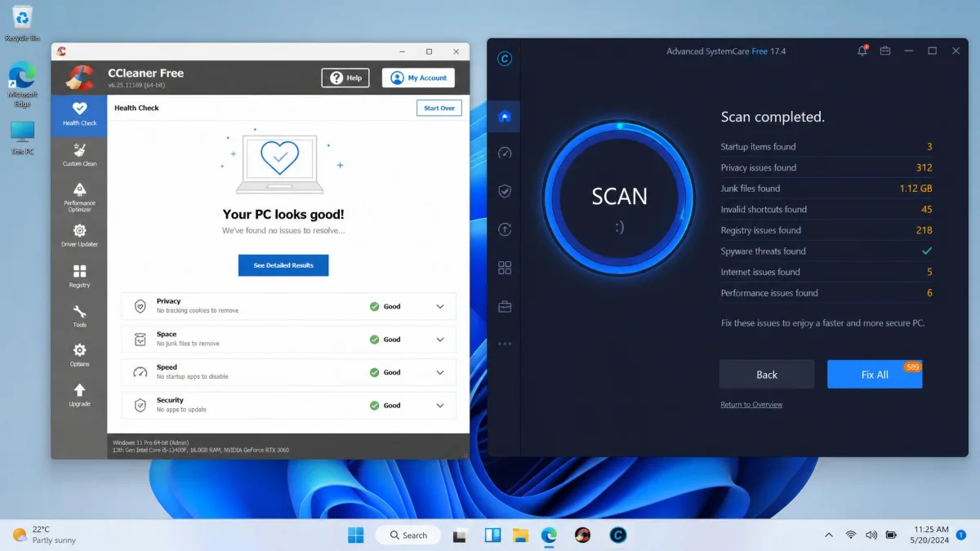The width and height of the screenshot is (980, 551).
Task: Click Back button in Advanced SystemCare
Action: (767, 374)
